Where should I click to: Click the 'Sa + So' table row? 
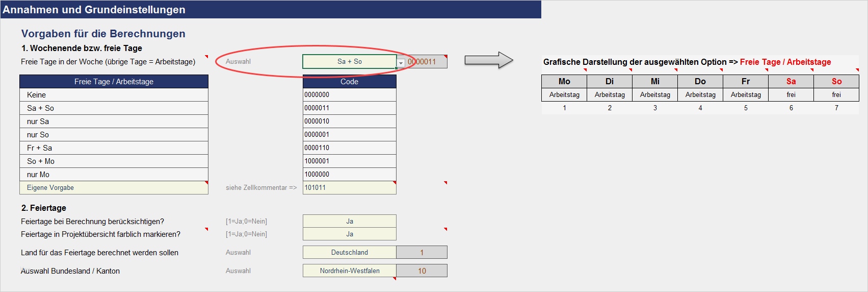114,108
